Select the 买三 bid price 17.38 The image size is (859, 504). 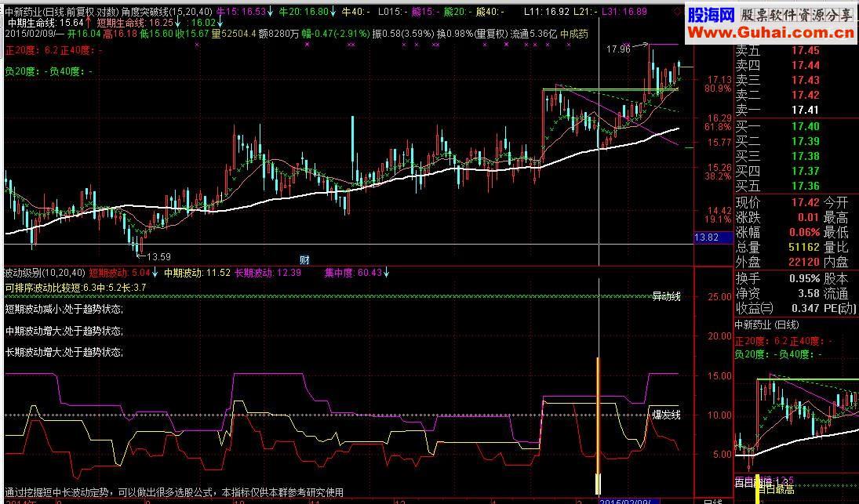[x=806, y=156]
